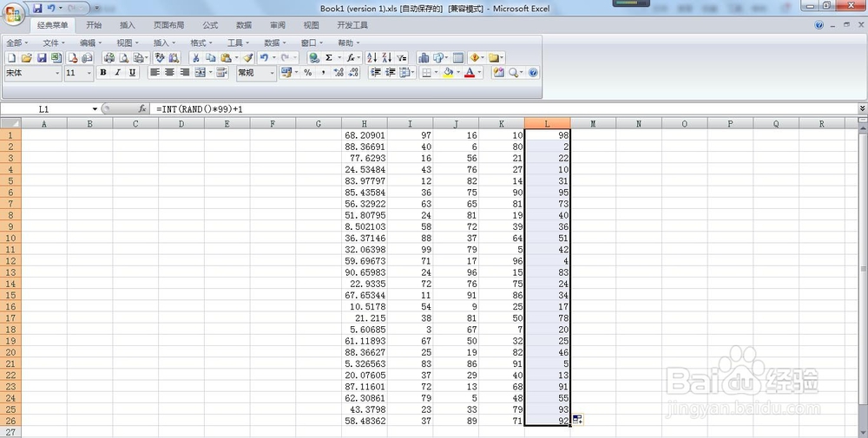Click the fx button beside formula bar

pos(142,109)
